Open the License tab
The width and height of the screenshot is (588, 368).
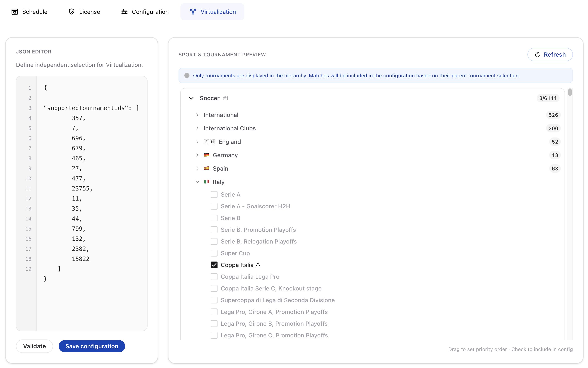click(x=84, y=12)
